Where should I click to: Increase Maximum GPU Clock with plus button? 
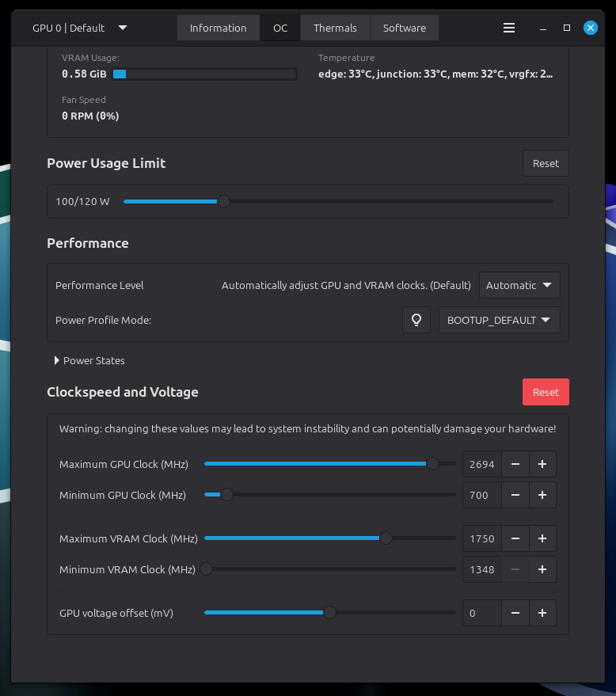[542, 464]
